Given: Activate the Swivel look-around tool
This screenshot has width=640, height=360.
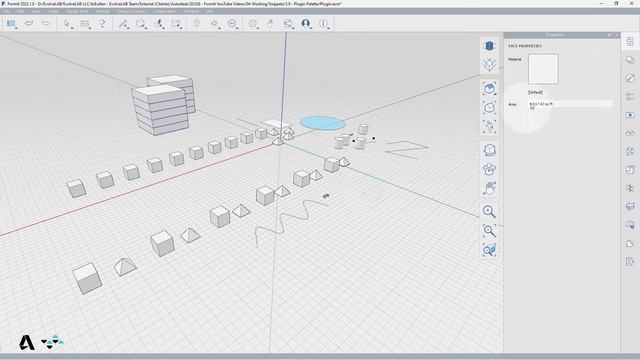Looking at the screenshot, I should tap(489, 169).
